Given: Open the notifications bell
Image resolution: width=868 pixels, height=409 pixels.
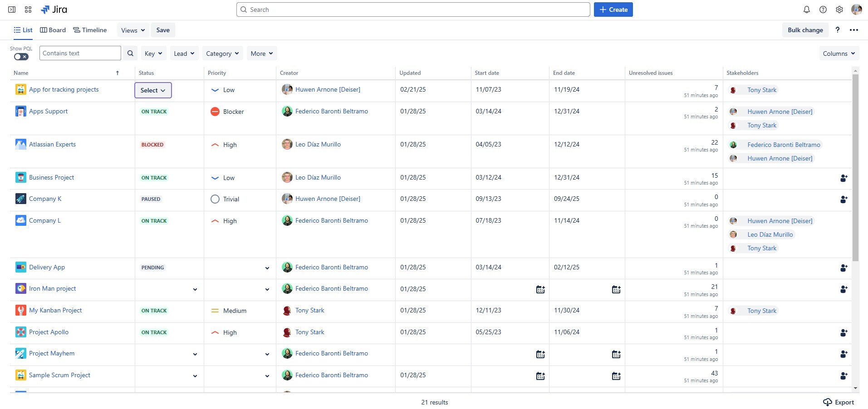Looking at the screenshot, I should 806,9.
